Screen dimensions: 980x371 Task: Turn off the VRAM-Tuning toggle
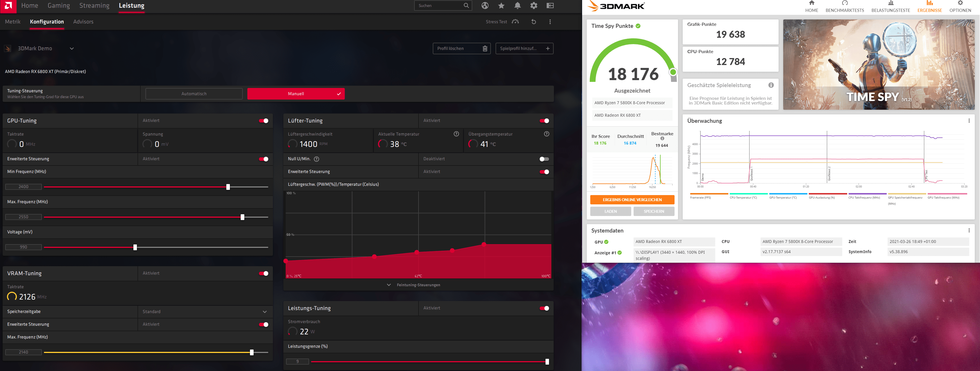pos(264,273)
